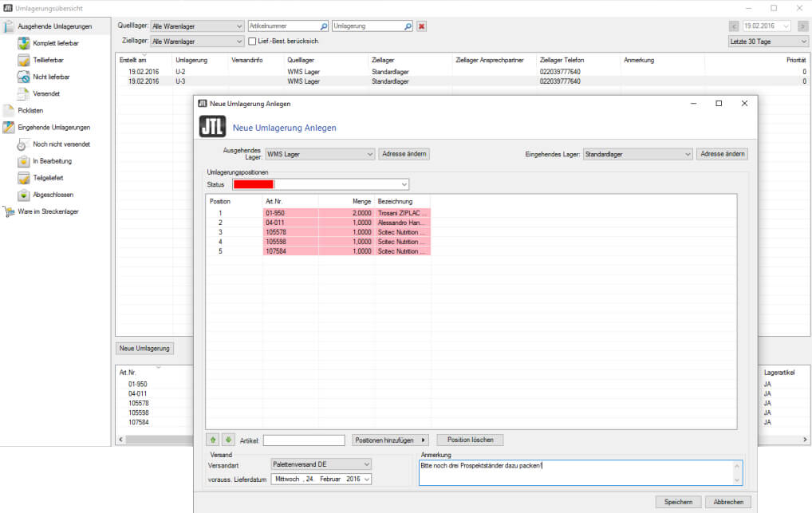Move position up with green arrow
Image resolution: width=812 pixels, height=513 pixels.
[213, 440]
